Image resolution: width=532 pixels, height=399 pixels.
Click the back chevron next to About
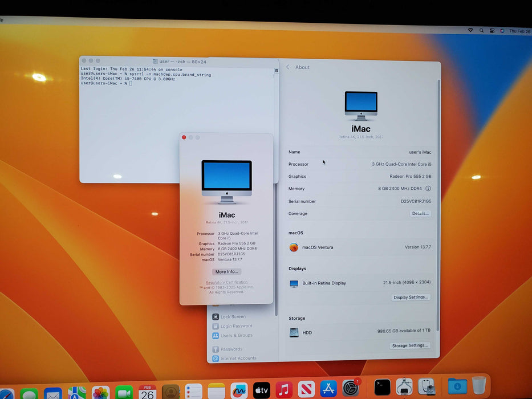pyautogui.click(x=287, y=67)
